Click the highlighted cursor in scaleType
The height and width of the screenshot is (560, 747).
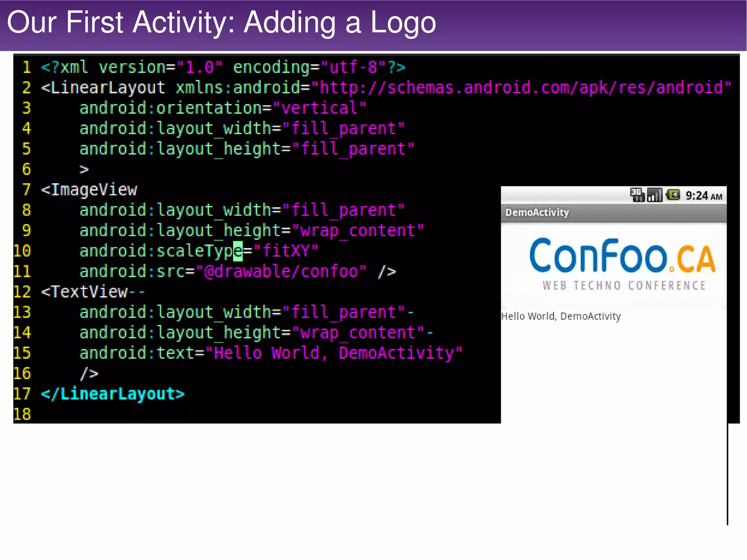coord(238,251)
